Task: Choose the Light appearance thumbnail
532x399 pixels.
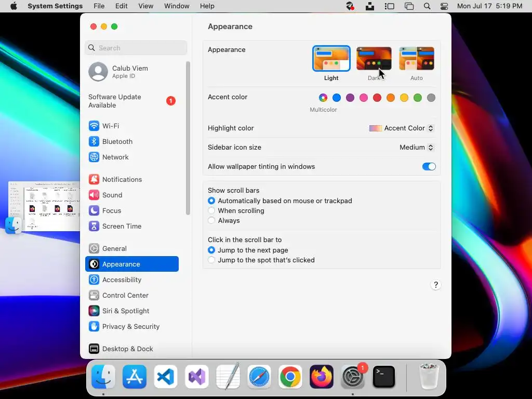Action: pos(331,59)
